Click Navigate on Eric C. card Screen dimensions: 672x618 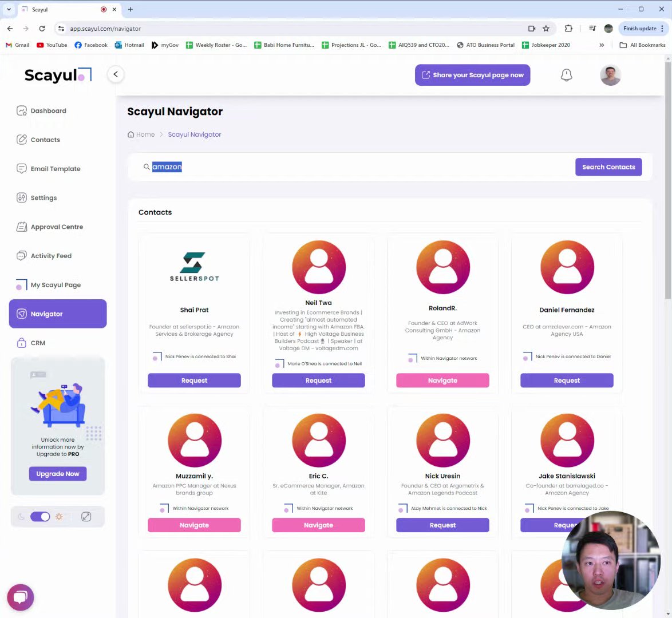click(x=318, y=525)
